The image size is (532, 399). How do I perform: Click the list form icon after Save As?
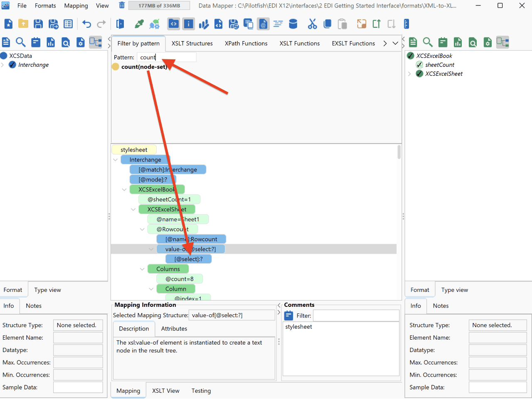[68, 24]
